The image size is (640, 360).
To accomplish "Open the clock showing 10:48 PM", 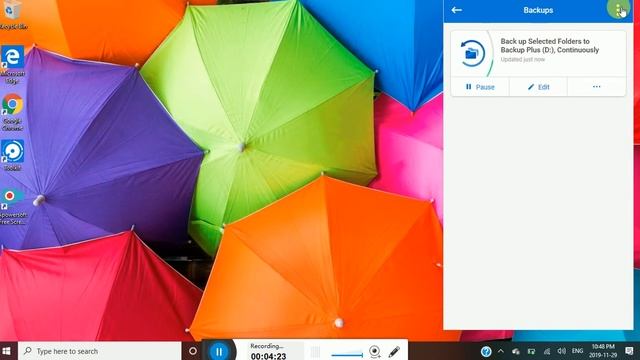I will coord(603,351).
